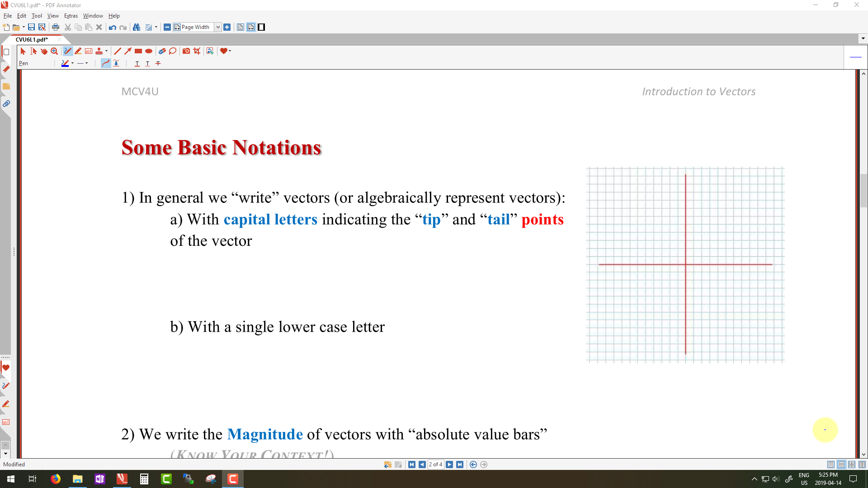Switch to the CVU6L1.pdf document tab
The width and height of the screenshot is (868, 488).
32,39
